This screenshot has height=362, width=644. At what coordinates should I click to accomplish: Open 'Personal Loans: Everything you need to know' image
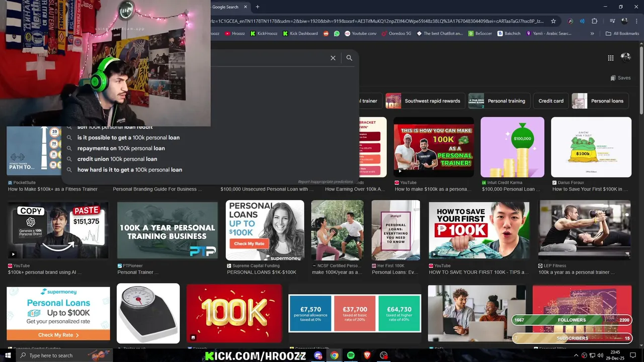[395, 230]
